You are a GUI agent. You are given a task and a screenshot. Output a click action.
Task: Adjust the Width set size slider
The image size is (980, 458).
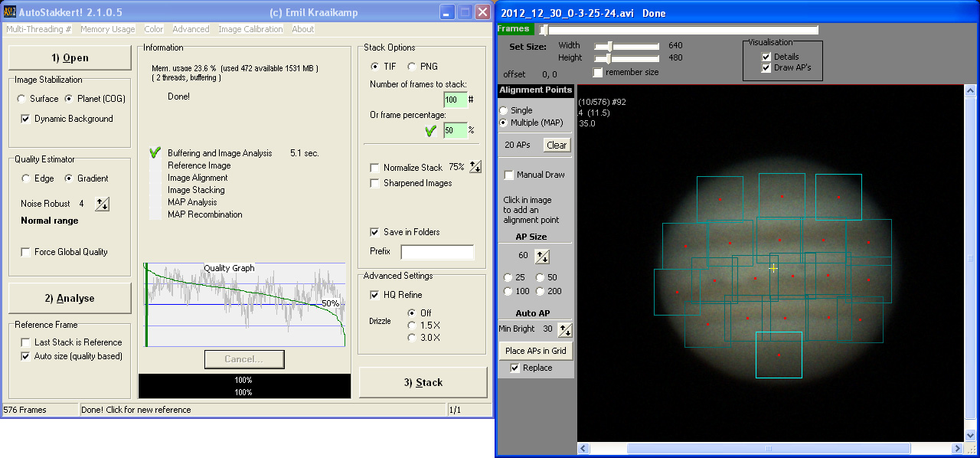coord(609,46)
